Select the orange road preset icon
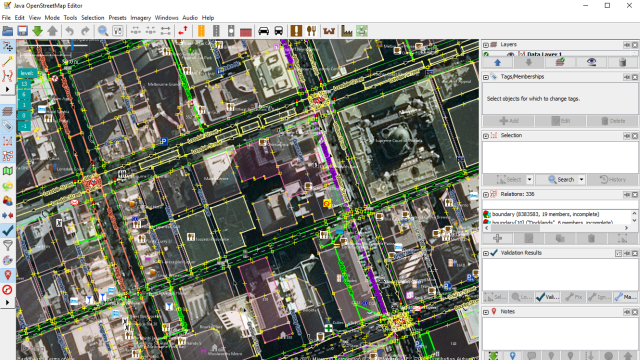The image size is (640, 360). [x=201, y=31]
